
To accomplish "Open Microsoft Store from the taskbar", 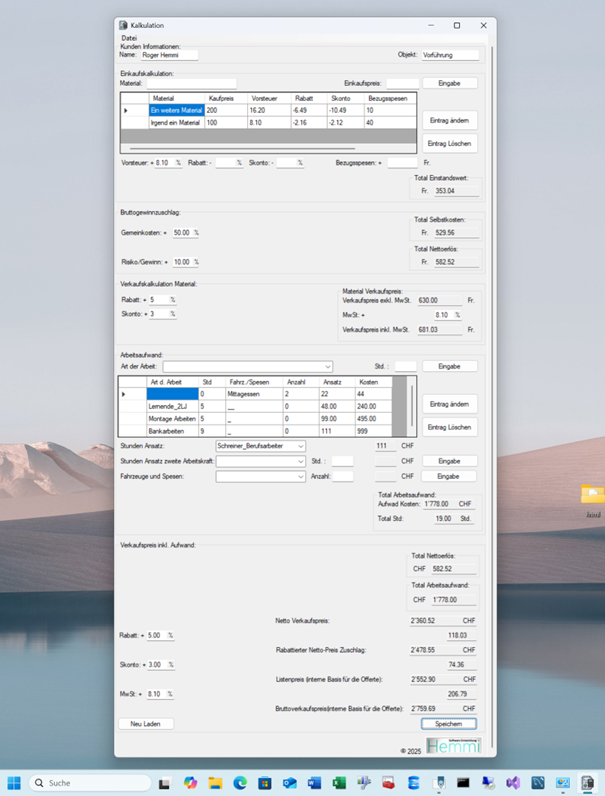I will pyautogui.click(x=265, y=783).
